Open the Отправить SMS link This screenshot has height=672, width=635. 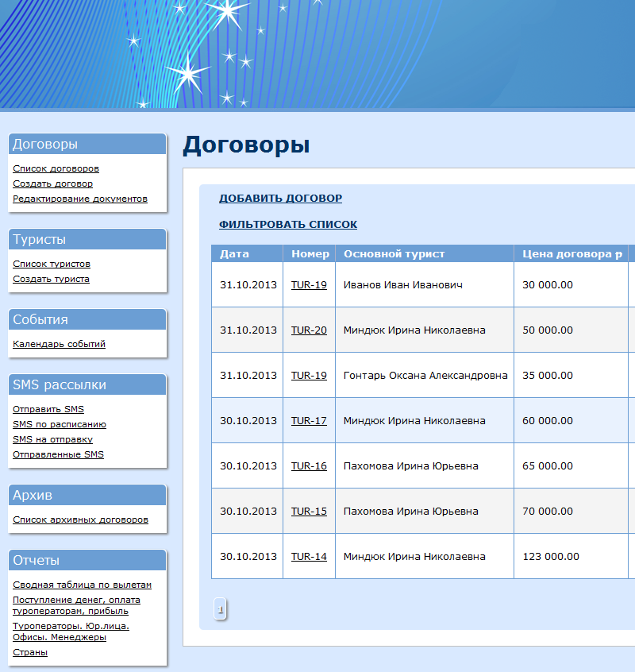(x=48, y=409)
